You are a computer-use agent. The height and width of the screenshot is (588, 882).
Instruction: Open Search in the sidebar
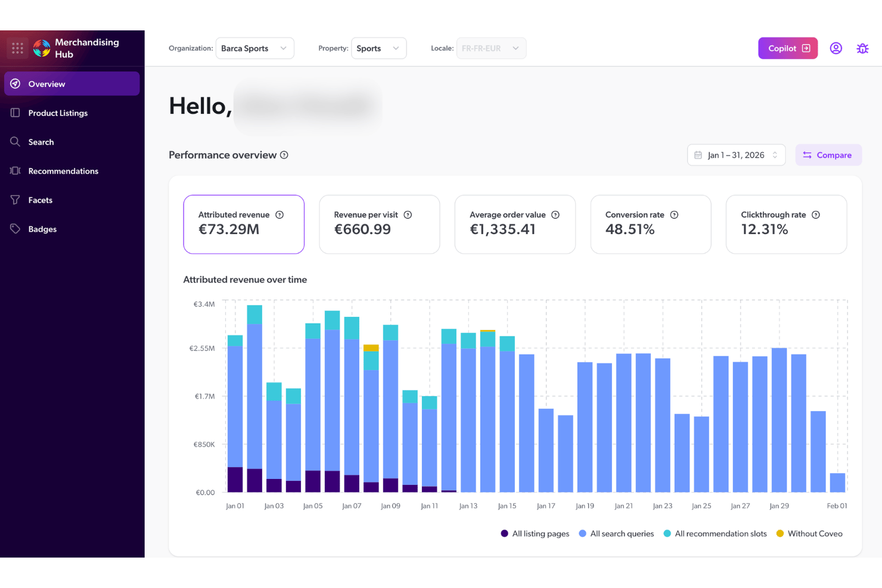[x=72, y=142]
